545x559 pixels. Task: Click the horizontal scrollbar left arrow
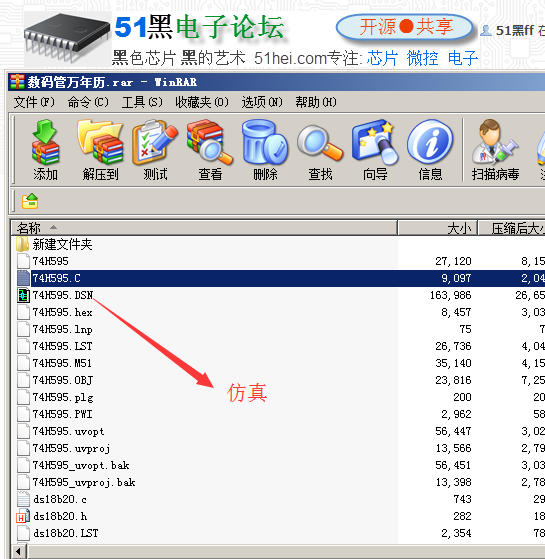[x=19, y=552]
